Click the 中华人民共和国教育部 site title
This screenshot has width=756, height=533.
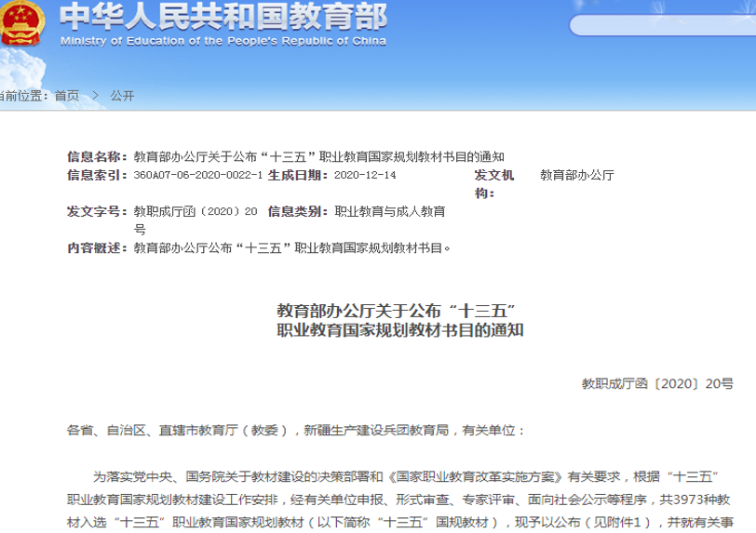[223, 16]
